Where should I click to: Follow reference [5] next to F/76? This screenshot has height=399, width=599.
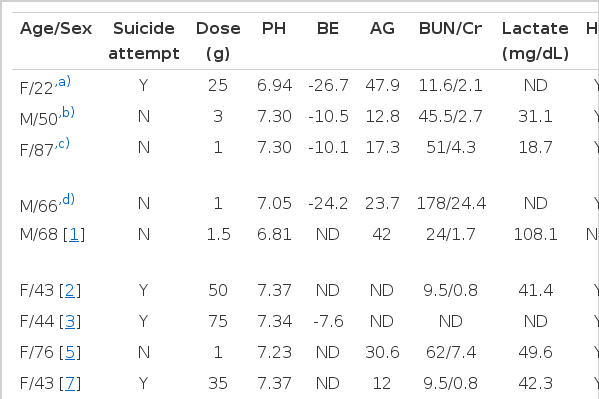(x=70, y=352)
